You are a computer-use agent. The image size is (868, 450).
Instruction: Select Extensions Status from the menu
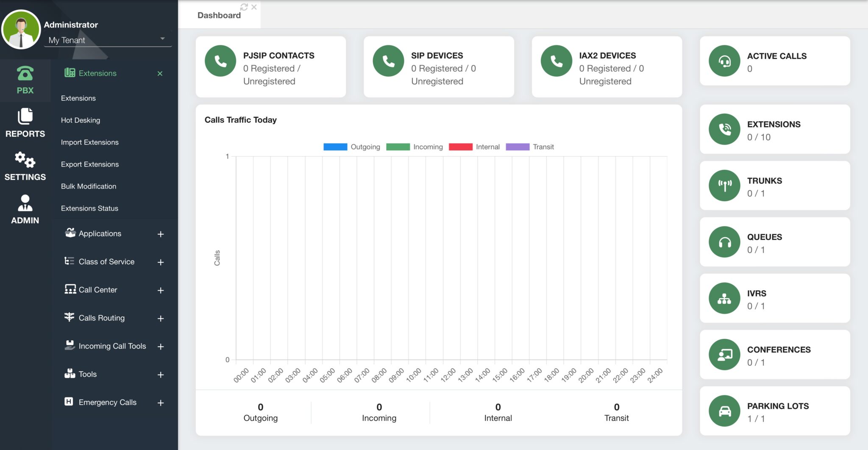pos(89,208)
